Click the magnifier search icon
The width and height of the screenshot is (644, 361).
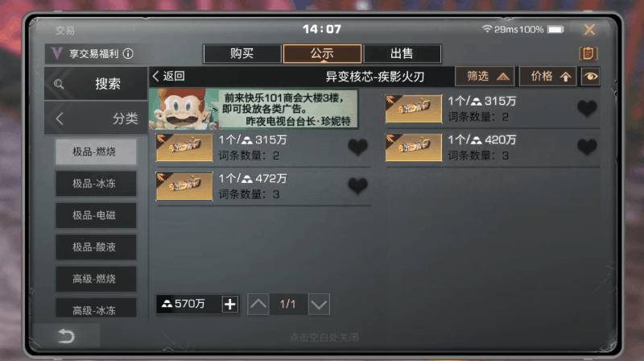click(x=59, y=84)
